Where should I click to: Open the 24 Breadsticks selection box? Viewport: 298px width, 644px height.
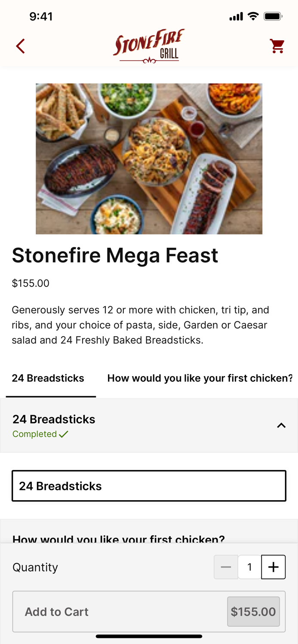click(149, 486)
